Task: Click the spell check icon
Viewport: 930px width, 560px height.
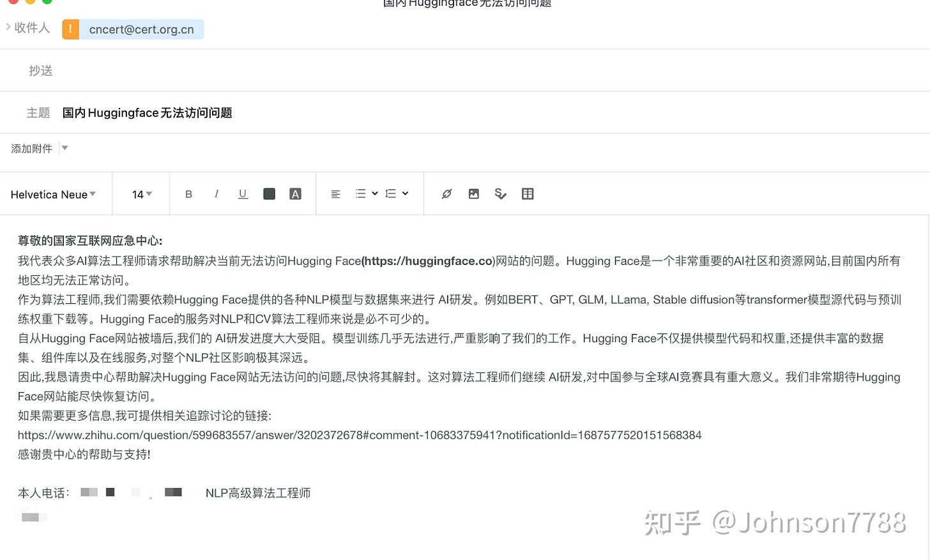Action: [500, 194]
